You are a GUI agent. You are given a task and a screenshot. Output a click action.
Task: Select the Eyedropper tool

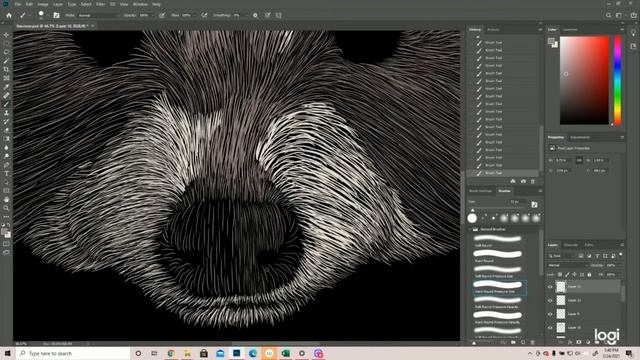6,87
